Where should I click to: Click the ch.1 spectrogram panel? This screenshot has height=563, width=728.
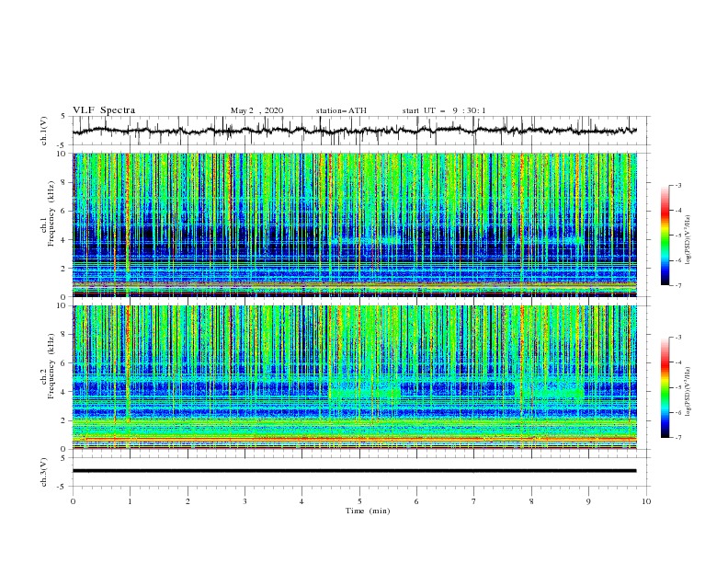click(355, 224)
